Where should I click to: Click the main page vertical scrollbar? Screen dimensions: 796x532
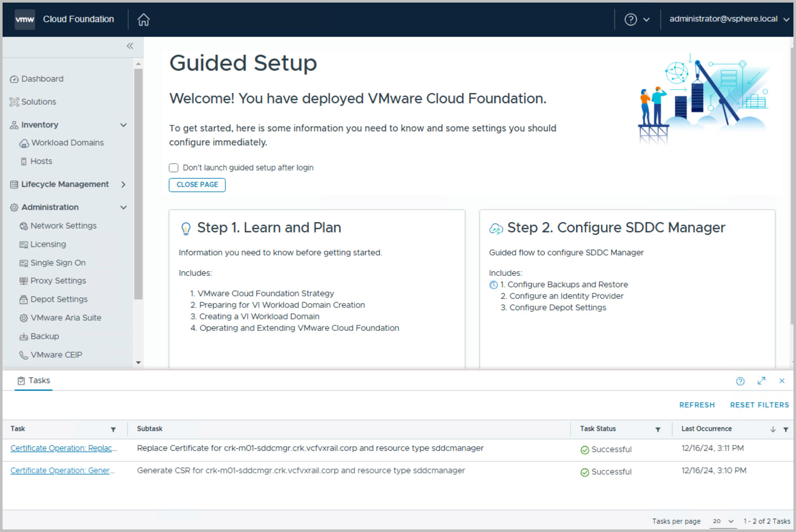coord(793,185)
